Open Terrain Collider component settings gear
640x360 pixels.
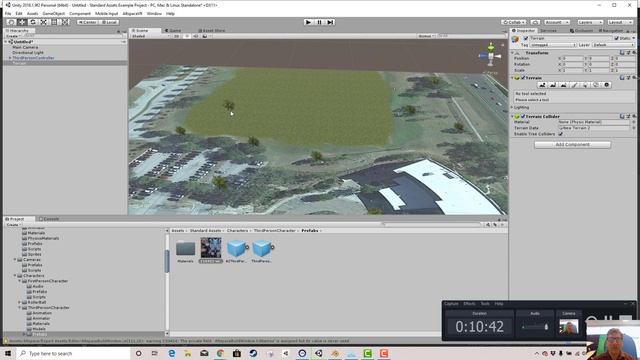click(x=634, y=116)
